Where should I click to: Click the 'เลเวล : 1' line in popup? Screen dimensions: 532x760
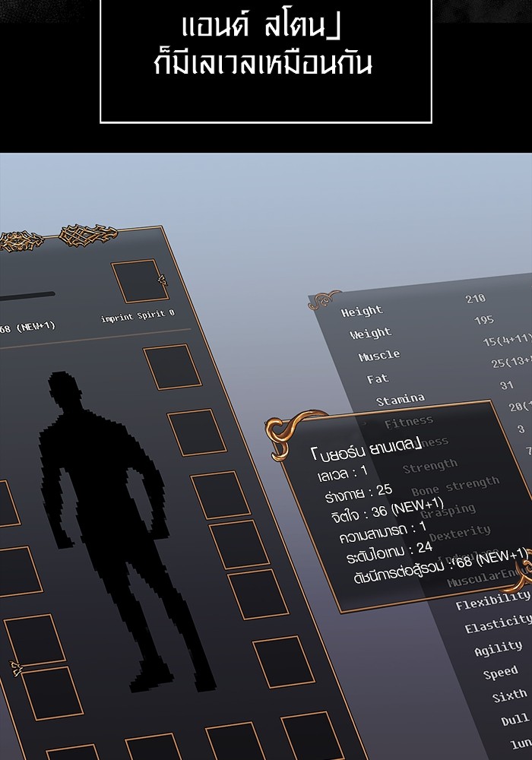(343, 473)
